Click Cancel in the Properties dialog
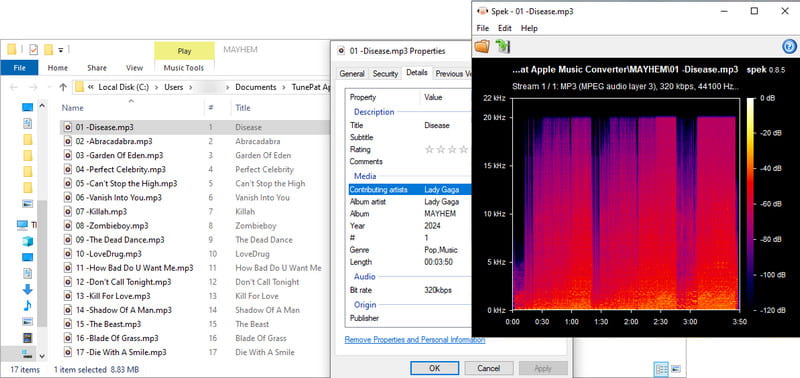 (x=489, y=368)
